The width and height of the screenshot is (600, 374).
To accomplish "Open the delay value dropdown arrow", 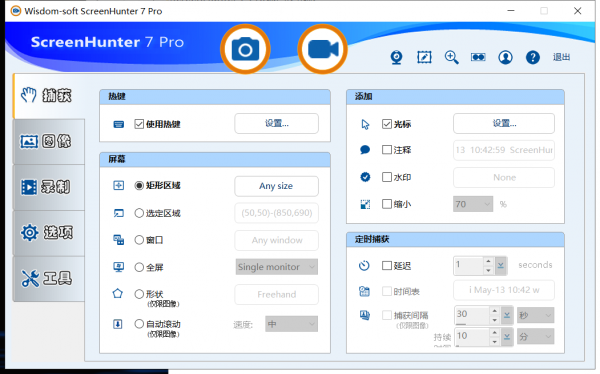I will tap(501, 266).
